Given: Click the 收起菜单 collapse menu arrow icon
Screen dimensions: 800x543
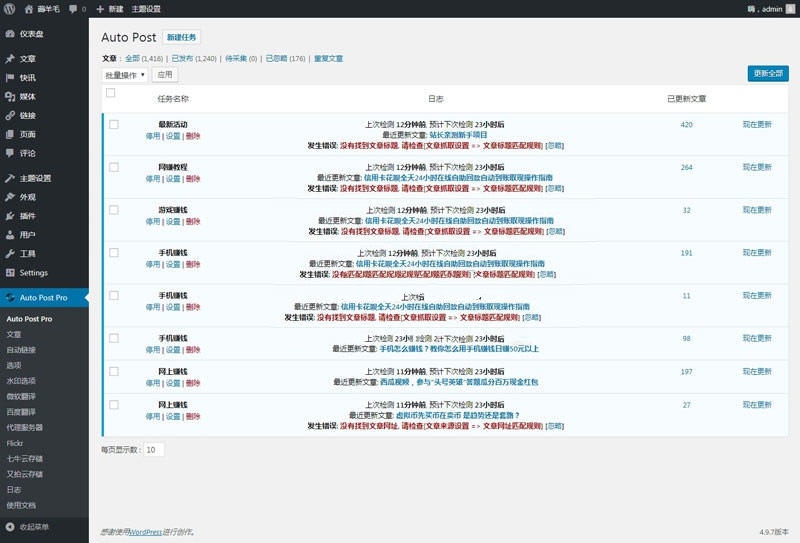Looking at the screenshot, I should tap(9, 526).
